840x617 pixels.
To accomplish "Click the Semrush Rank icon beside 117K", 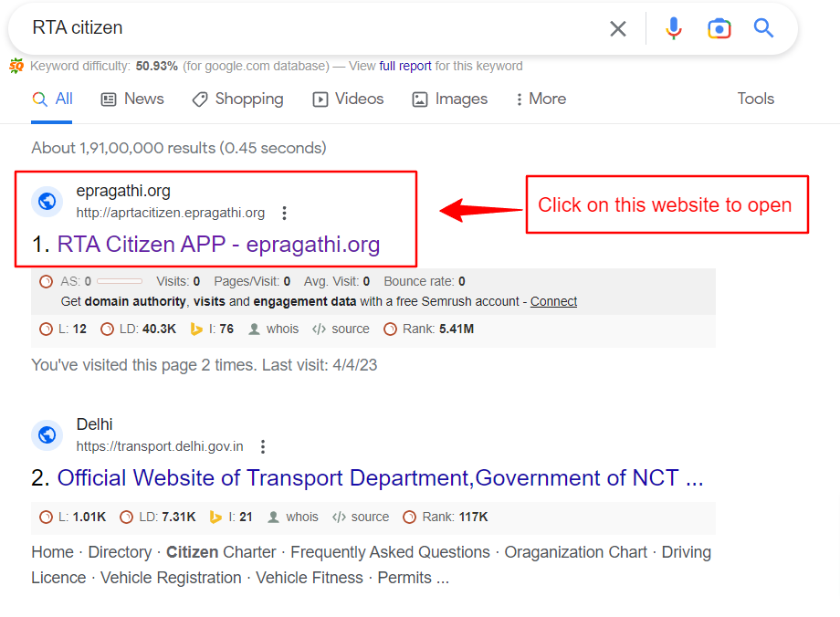I will (410, 517).
